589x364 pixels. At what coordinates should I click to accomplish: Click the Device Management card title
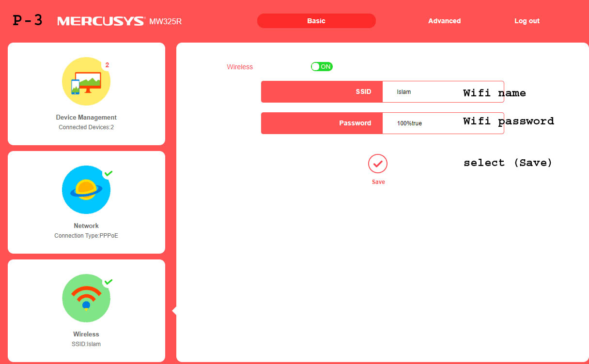[x=86, y=117]
